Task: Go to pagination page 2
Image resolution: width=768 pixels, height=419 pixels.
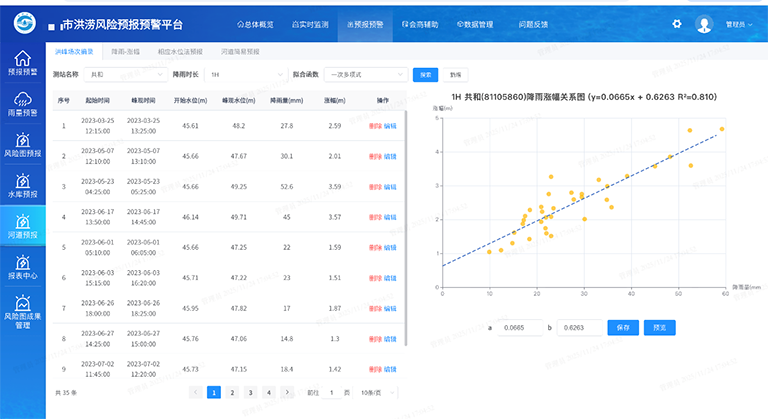Action: (232, 392)
